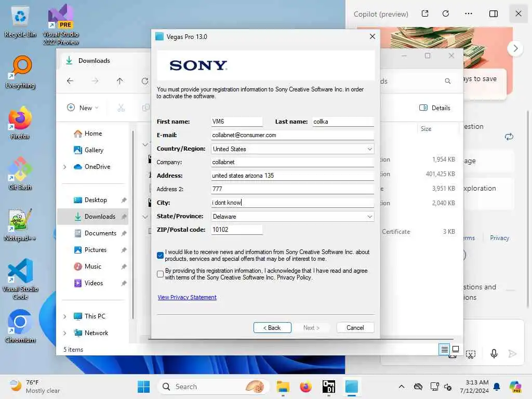Expand the Network tree node

click(65, 333)
